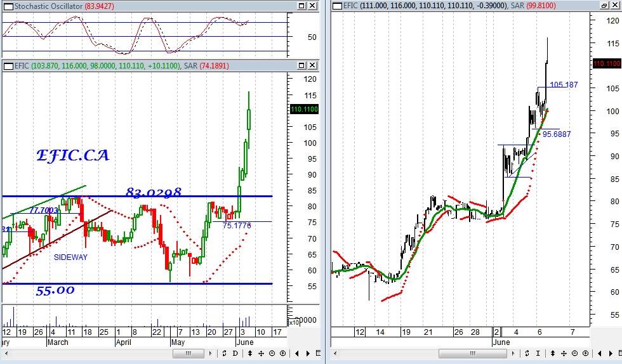This screenshot has height=364, width=622.
Task: Maximize the Stochastic Oscillator inner window
Action: [302, 6]
